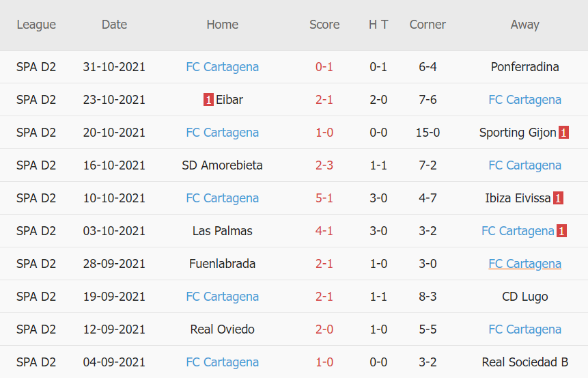This screenshot has height=378, width=588.
Task: Click the CD Lugo team name
Action: point(524,297)
